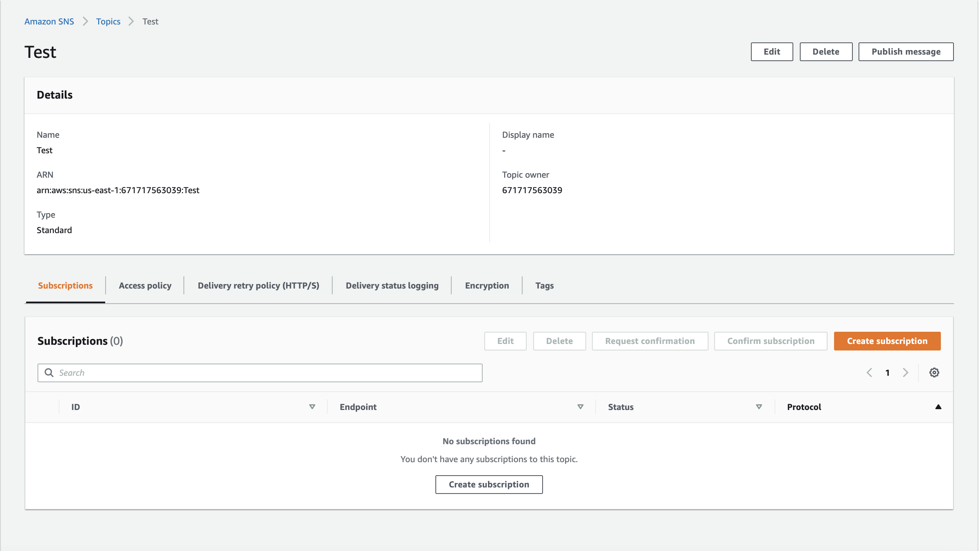Navigate to Topics breadcrumb link

tap(108, 22)
